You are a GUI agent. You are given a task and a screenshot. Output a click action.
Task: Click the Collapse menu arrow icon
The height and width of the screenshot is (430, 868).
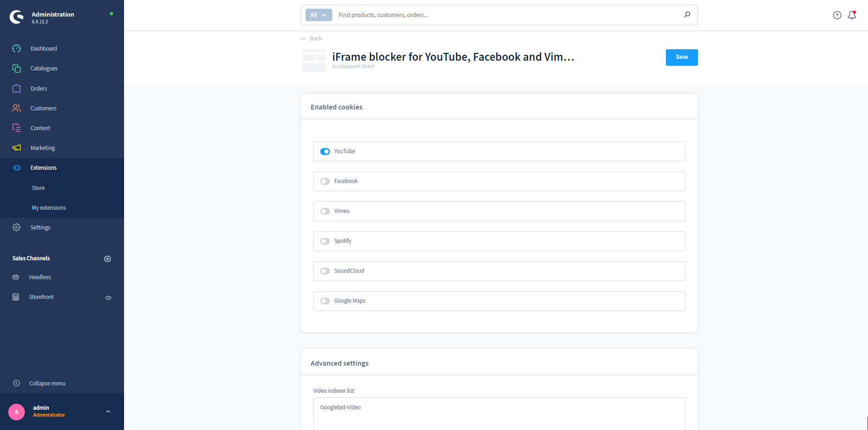tap(17, 383)
